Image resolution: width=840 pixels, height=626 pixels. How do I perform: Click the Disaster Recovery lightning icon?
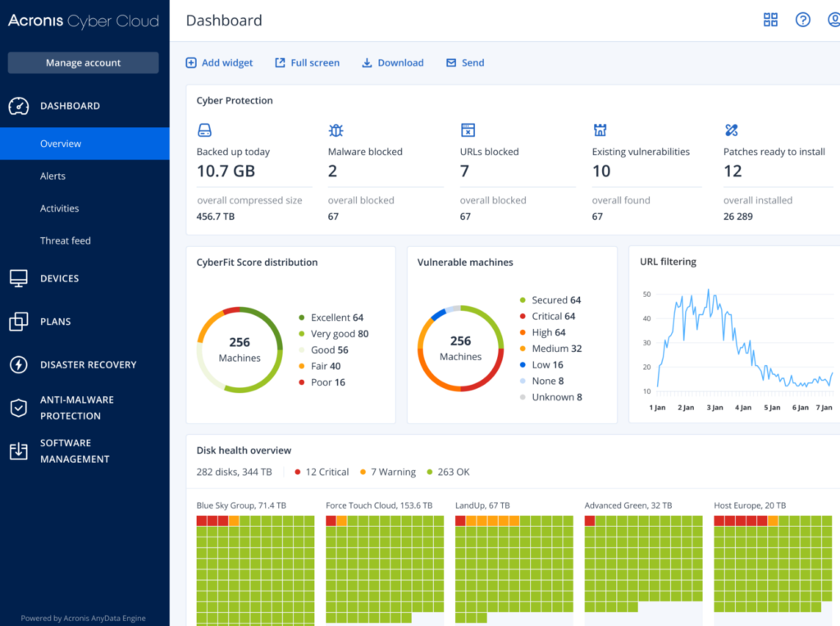click(x=19, y=365)
